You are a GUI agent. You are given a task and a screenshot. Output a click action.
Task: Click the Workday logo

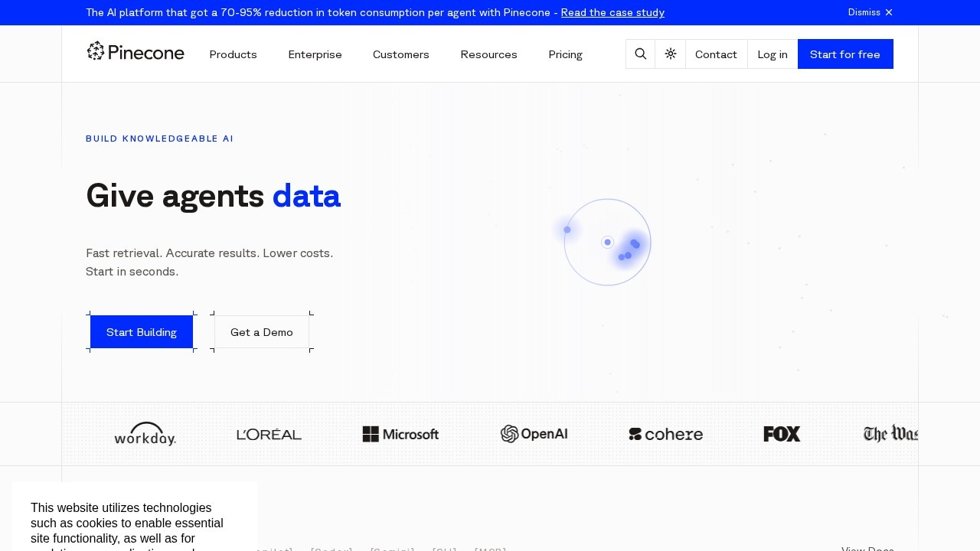coord(145,434)
